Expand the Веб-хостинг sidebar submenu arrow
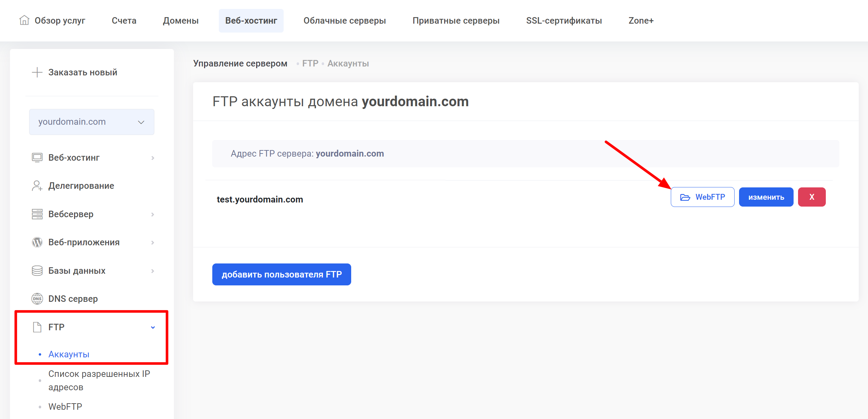This screenshot has width=868, height=419. click(153, 158)
